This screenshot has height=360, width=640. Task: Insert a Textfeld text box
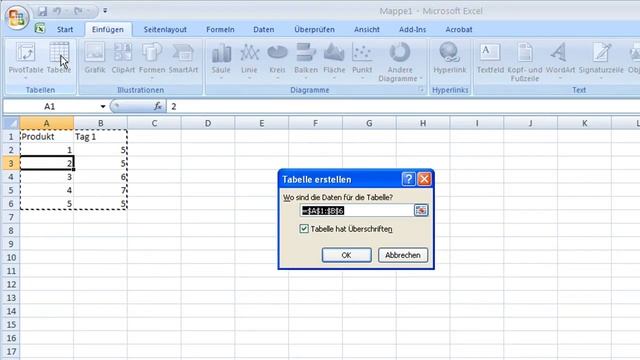coord(490,58)
